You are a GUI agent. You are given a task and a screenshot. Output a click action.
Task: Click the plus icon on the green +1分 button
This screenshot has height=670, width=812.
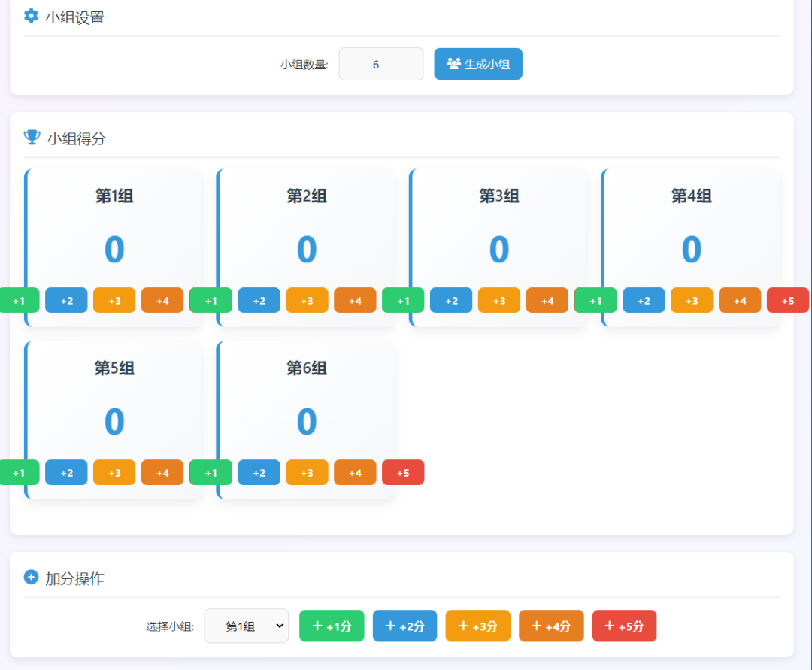point(320,626)
